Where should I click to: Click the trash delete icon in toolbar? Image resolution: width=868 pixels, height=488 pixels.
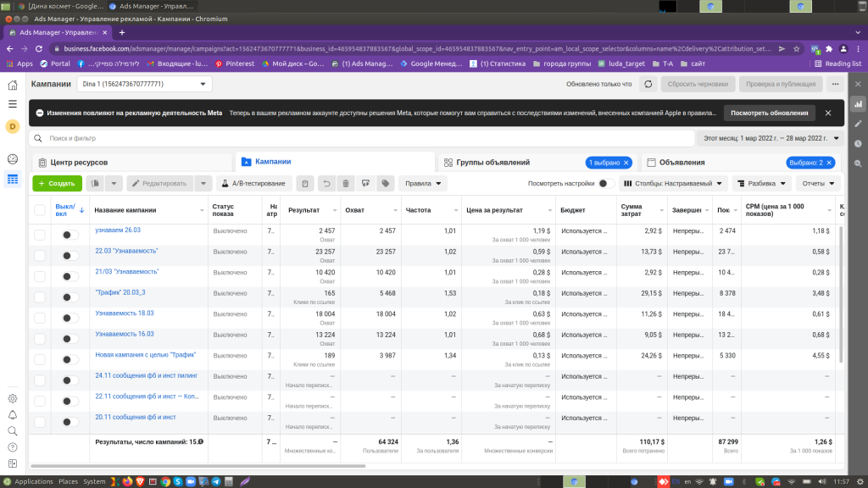(345, 183)
